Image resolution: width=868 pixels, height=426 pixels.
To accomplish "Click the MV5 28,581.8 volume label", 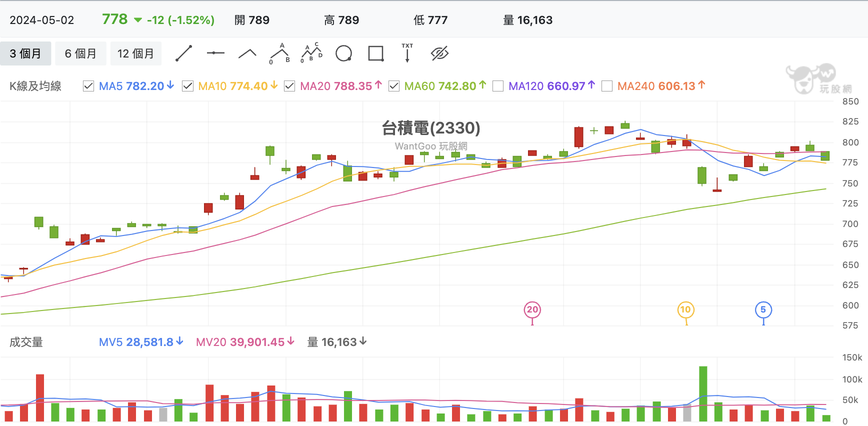I will click(141, 342).
